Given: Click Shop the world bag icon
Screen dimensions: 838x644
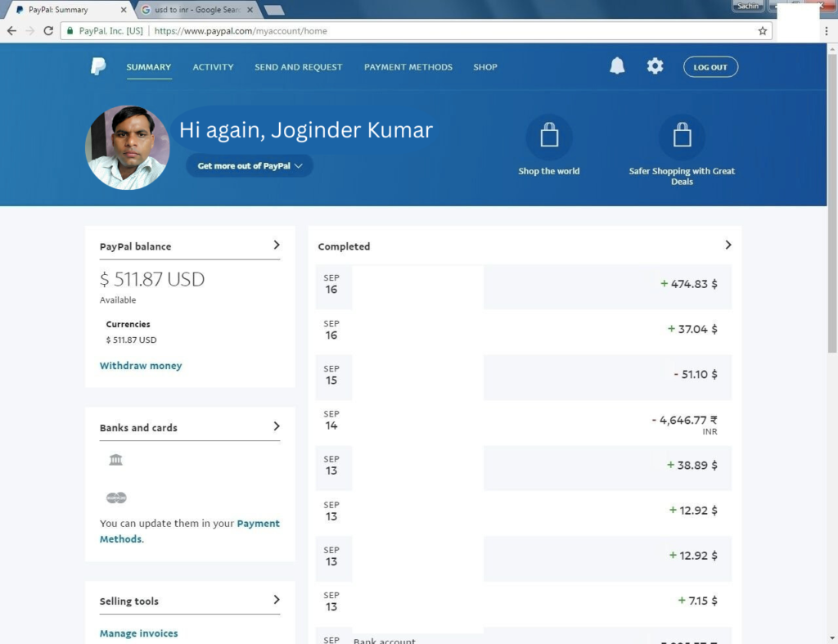Looking at the screenshot, I should pos(549,136).
